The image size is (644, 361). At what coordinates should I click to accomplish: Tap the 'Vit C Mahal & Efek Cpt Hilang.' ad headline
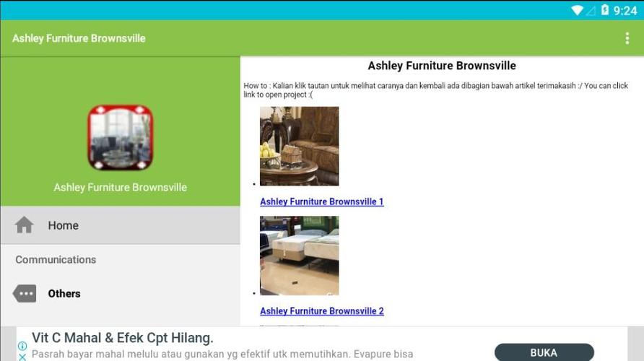pos(123,338)
